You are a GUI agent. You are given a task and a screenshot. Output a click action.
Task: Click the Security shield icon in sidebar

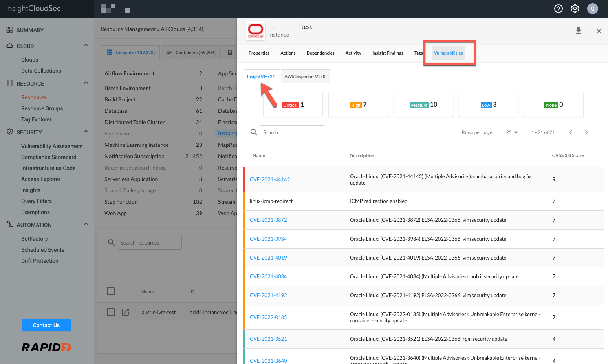(x=9, y=132)
